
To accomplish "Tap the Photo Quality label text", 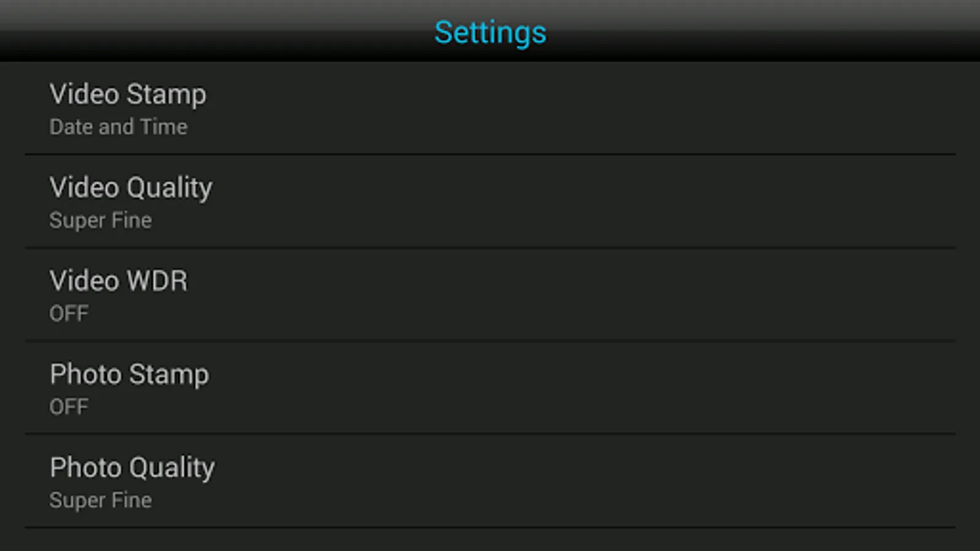I will [132, 468].
